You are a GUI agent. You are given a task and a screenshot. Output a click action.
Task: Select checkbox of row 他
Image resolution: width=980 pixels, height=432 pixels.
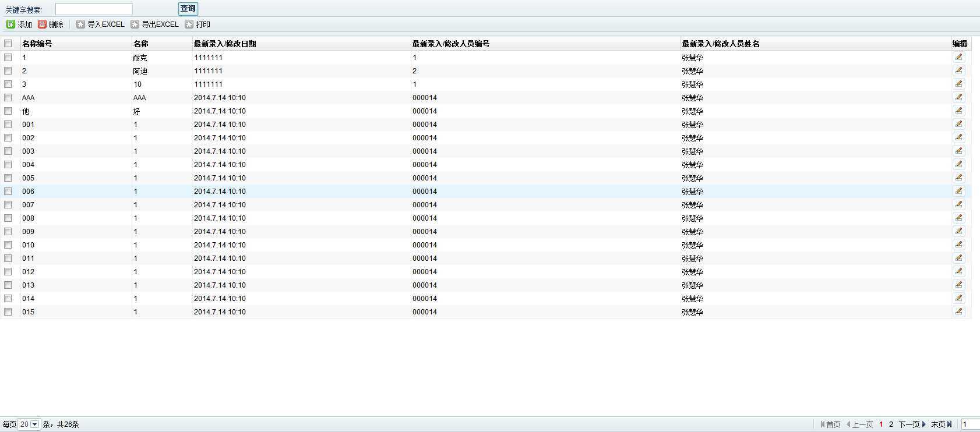click(8, 111)
